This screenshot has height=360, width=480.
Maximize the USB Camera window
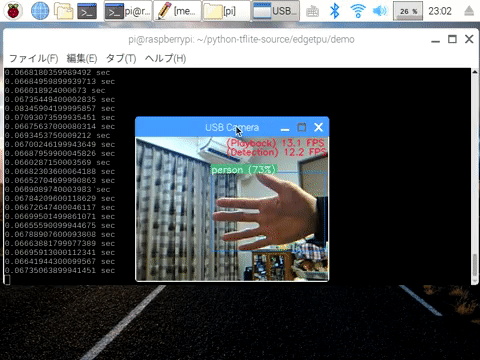(x=301, y=127)
